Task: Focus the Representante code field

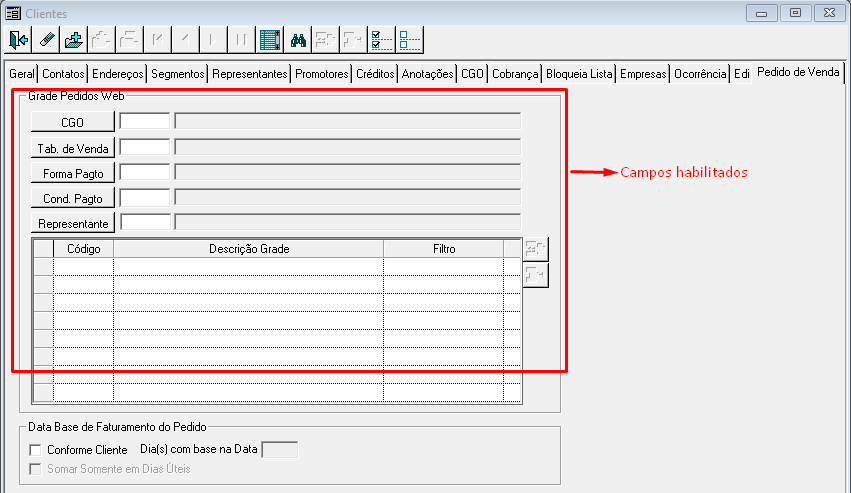Action: click(x=145, y=222)
